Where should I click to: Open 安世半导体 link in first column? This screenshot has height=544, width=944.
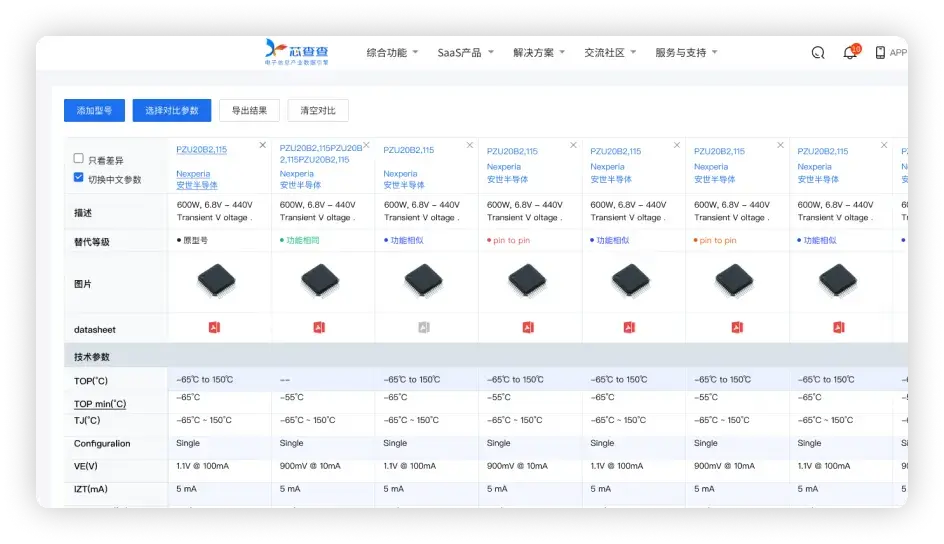[197, 185]
